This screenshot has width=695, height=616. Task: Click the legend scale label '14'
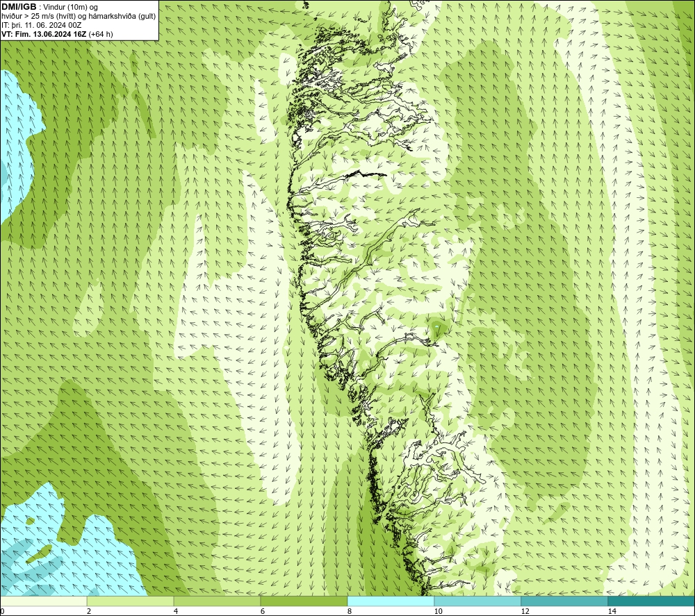coord(612,611)
